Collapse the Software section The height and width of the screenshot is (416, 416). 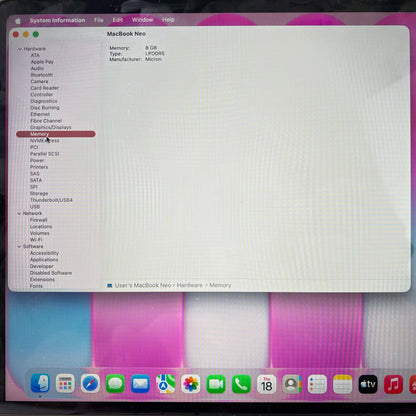(x=19, y=246)
